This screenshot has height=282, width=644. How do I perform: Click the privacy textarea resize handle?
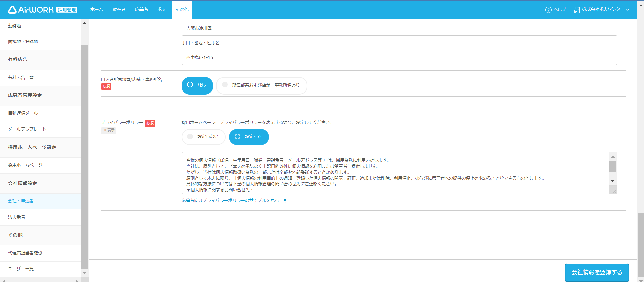click(614, 191)
